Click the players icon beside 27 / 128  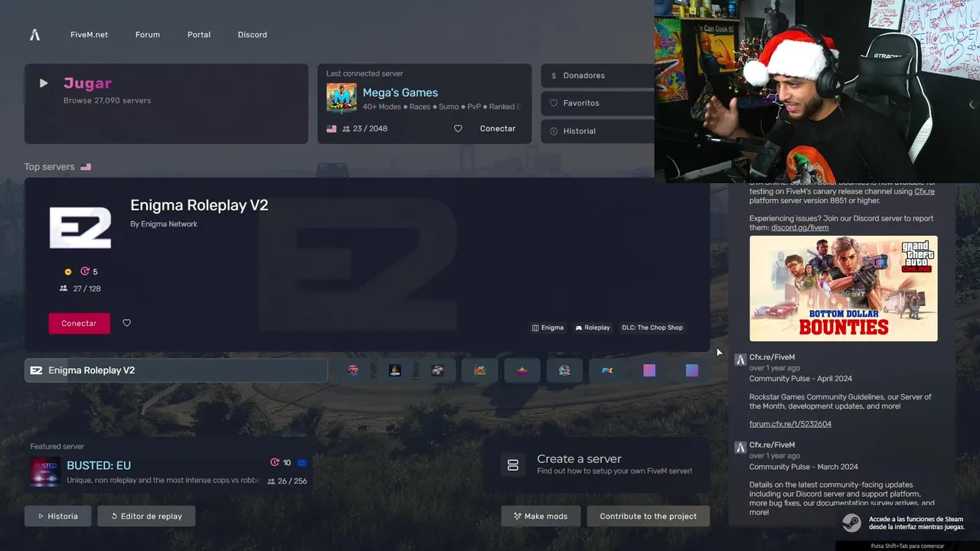click(x=64, y=289)
